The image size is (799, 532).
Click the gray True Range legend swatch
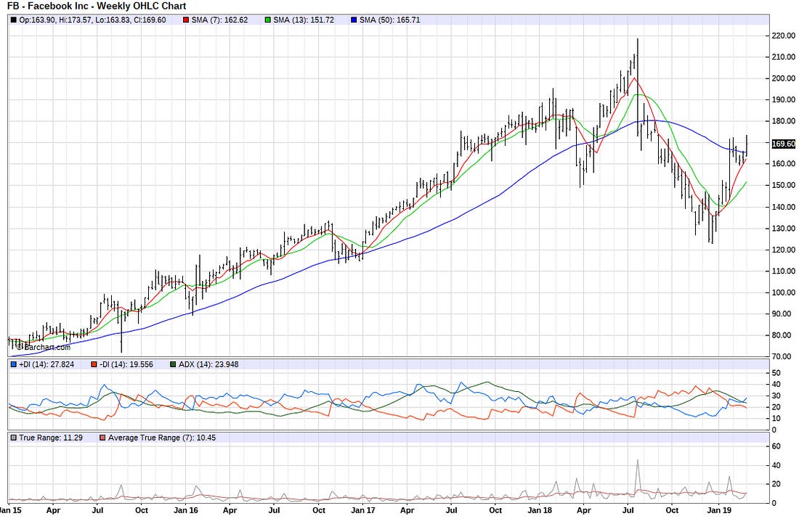pyautogui.click(x=14, y=438)
